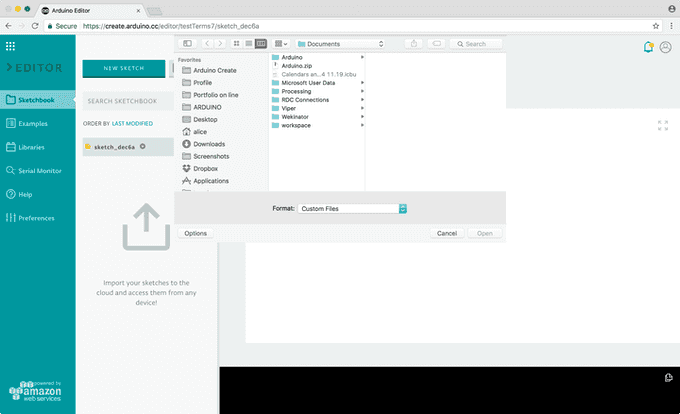
Task: Click the Search Sketchbook input field
Action: tap(126, 101)
